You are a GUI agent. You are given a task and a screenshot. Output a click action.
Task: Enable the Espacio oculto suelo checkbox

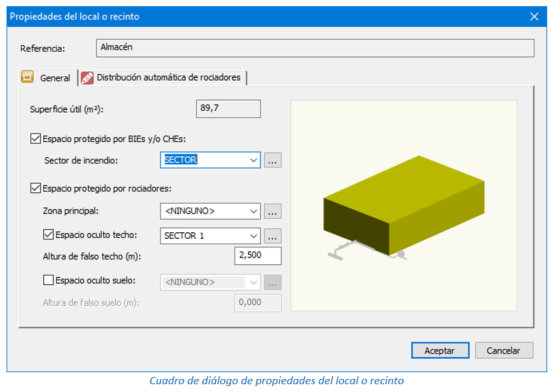(x=48, y=280)
